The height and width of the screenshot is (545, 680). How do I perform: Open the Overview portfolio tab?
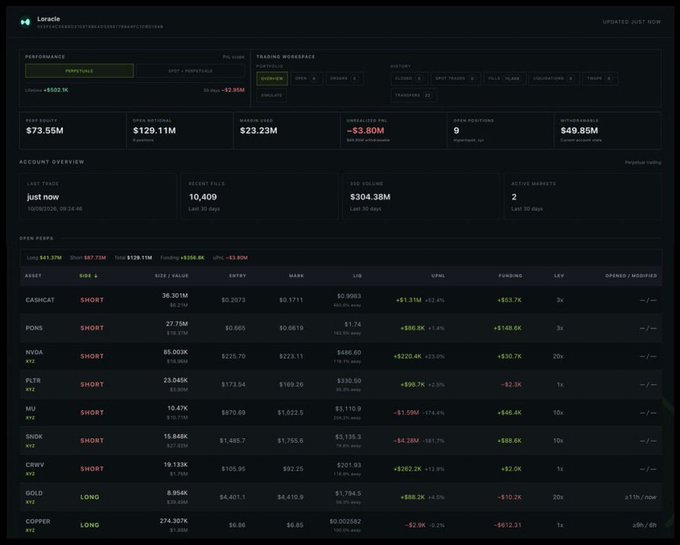pyautogui.click(x=272, y=78)
